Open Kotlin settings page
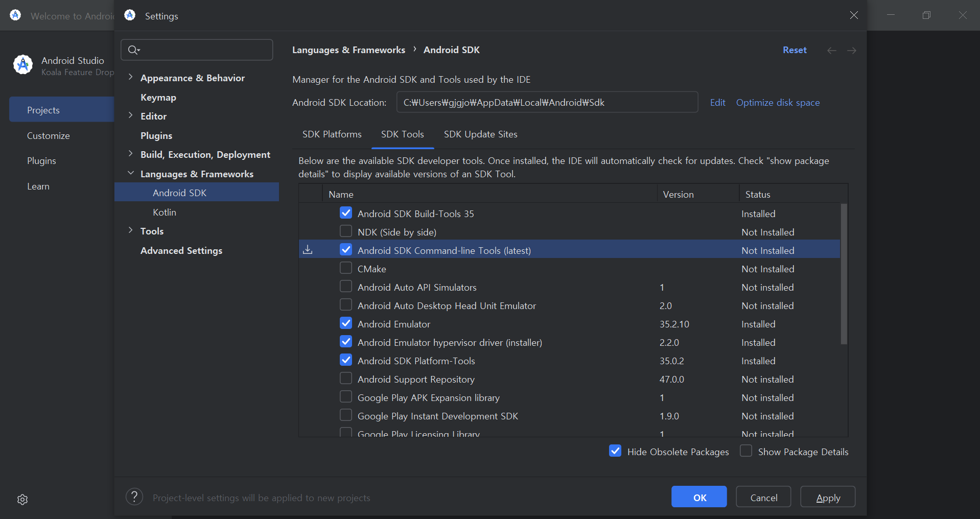 click(x=165, y=212)
